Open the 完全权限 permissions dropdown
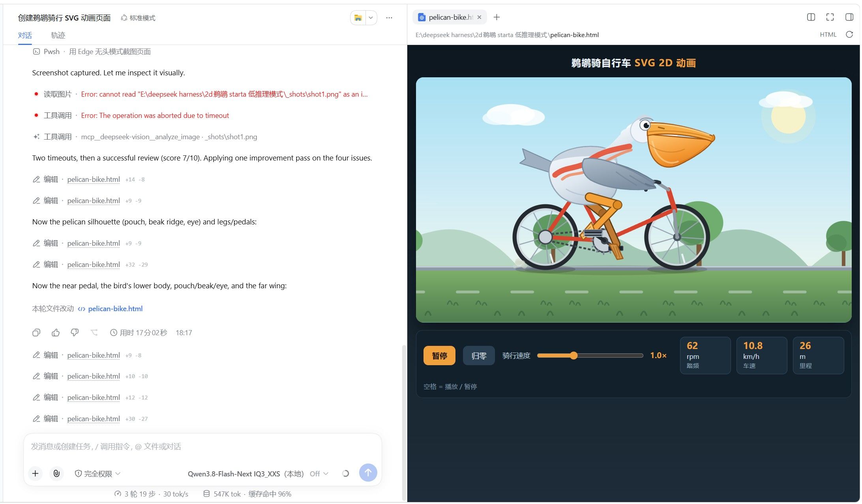The width and height of the screenshot is (862, 504). 97,474
